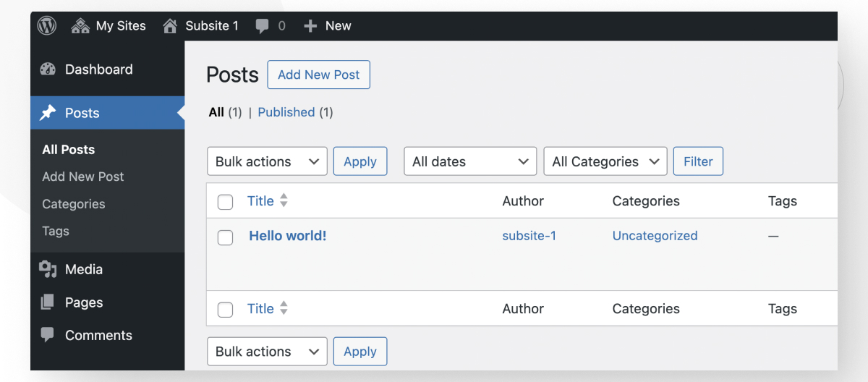Click the bottom Apply button

(x=360, y=352)
